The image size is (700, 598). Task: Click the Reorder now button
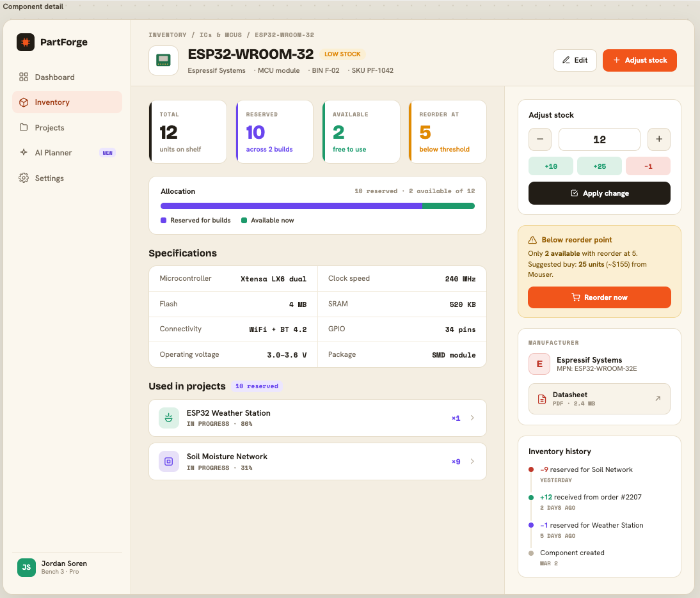(599, 297)
